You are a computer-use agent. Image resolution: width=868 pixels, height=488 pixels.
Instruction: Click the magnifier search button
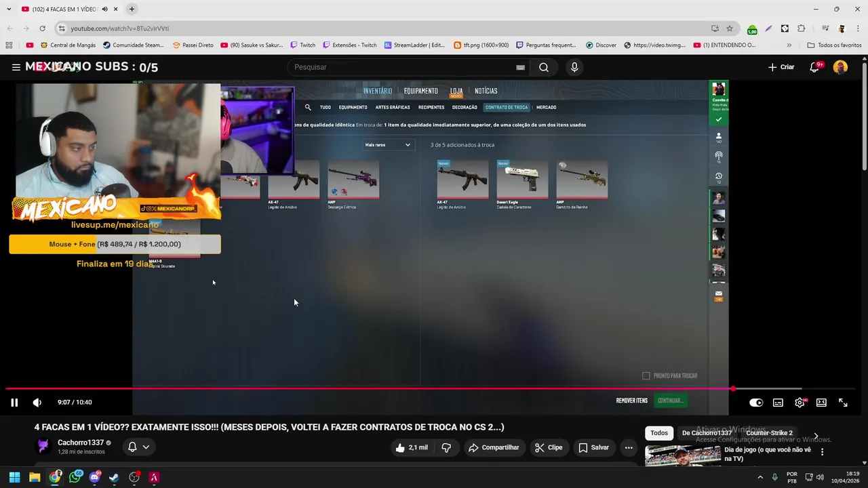click(x=544, y=67)
